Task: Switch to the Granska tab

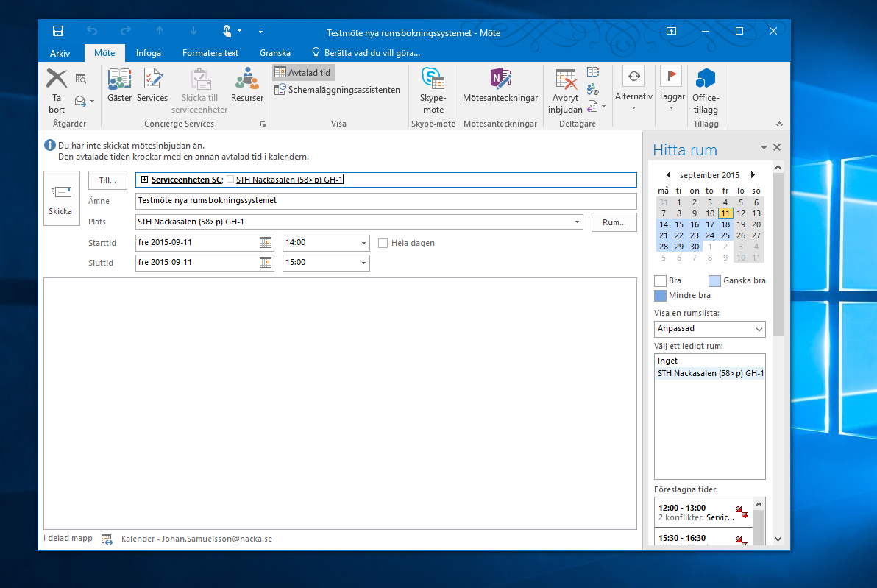Action: point(275,52)
